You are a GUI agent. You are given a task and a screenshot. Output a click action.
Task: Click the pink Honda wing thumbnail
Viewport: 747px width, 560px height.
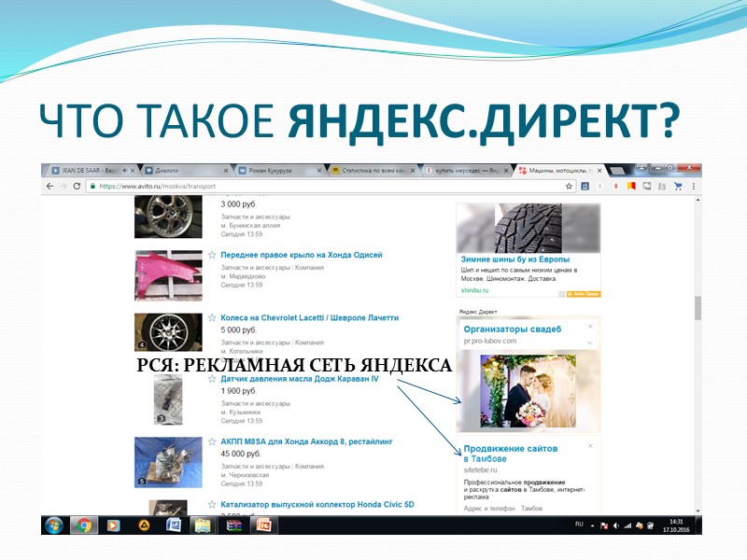(168, 275)
